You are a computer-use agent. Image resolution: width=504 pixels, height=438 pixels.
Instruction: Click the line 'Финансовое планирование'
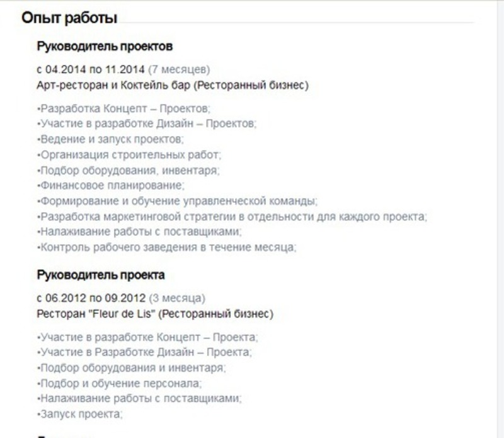(x=111, y=185)
